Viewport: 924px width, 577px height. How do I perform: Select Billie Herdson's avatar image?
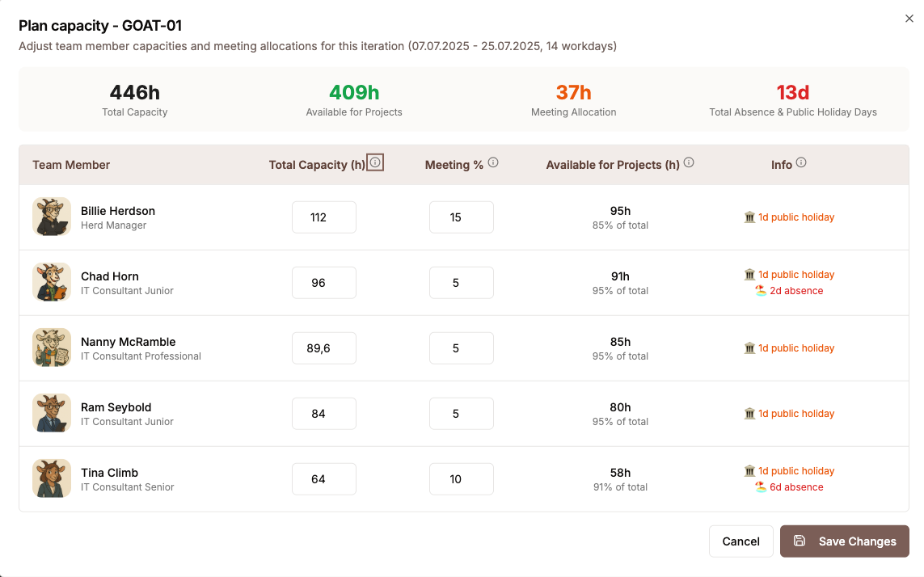click(x=52, y=217)
